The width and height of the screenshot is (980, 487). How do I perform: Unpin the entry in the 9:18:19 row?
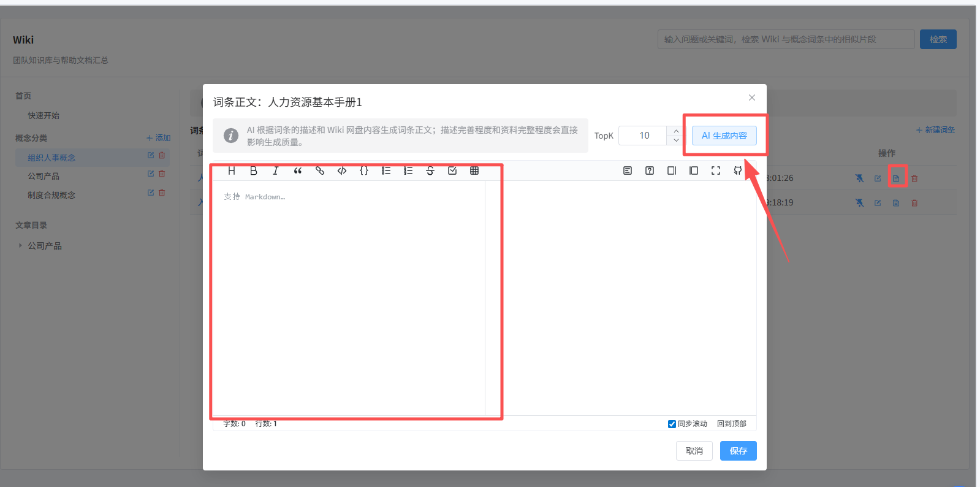859,203
